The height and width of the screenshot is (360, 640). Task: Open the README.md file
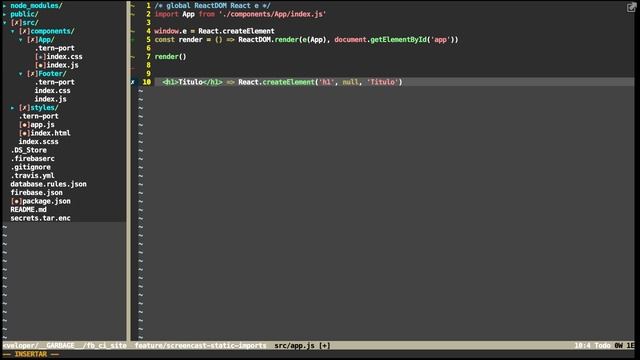[29, 210]
